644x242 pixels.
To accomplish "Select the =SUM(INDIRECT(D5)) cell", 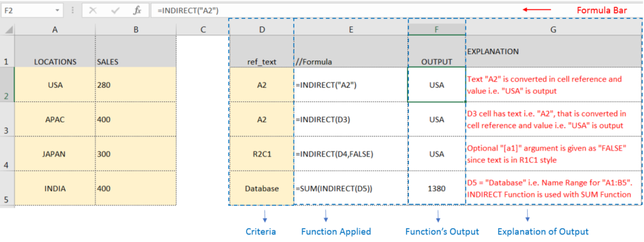I will 351,188.
